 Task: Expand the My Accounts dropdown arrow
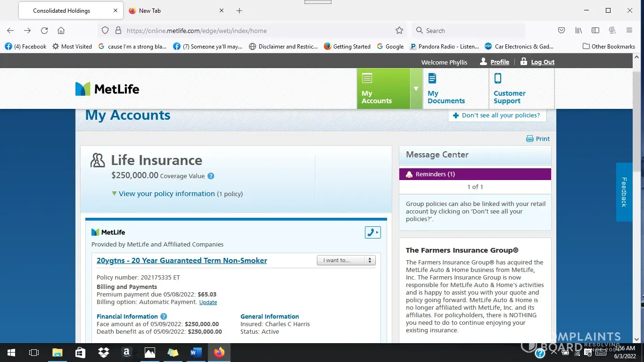tap(416, 89)
